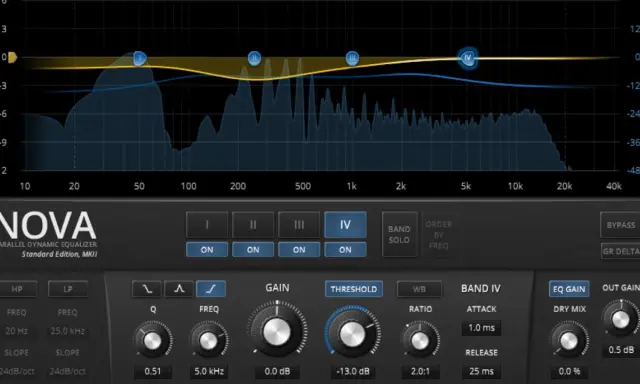
Task: Click the Q knob
Action: 153,340
